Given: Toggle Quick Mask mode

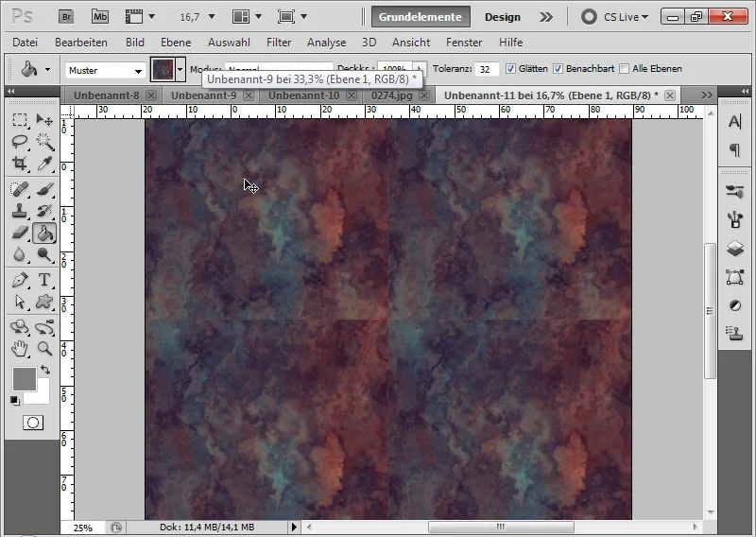Looking at the screenshot, I should (x=33, y=423).
